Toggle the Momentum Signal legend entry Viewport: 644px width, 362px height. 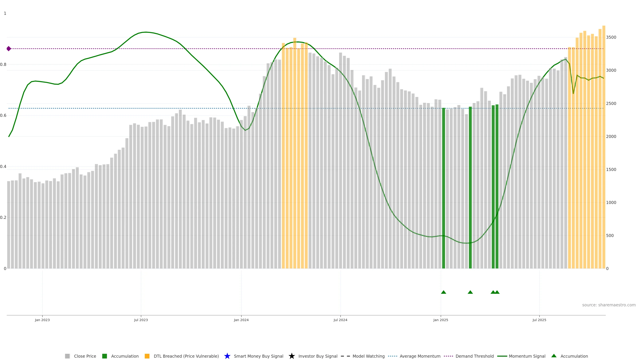527,356
